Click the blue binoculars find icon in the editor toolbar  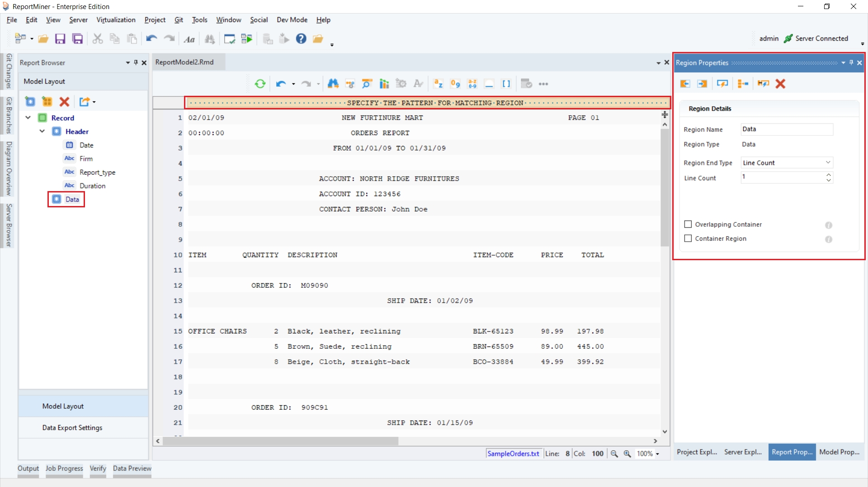pos(333,84)
